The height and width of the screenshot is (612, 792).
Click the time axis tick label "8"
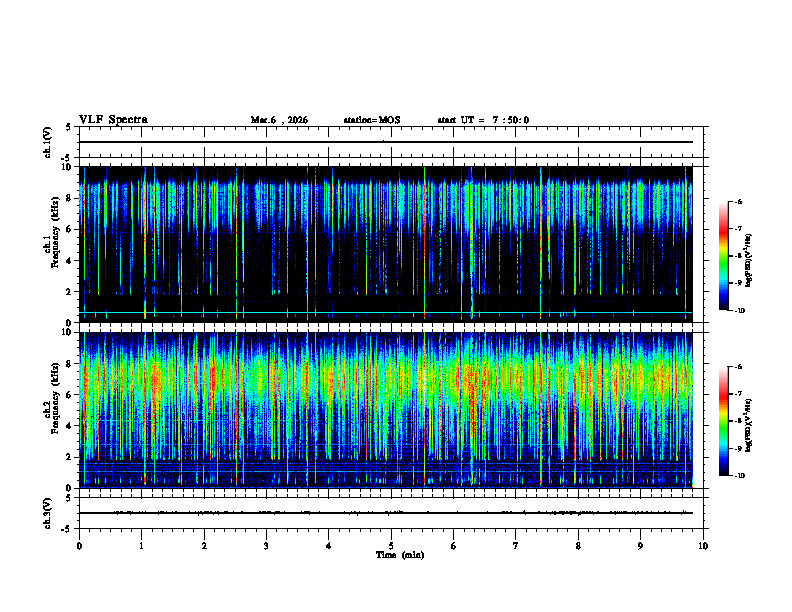578,546
